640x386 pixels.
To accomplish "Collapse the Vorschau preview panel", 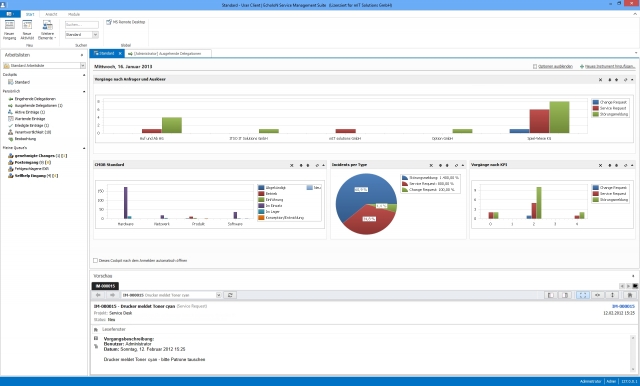I will [x=633, y=277].
